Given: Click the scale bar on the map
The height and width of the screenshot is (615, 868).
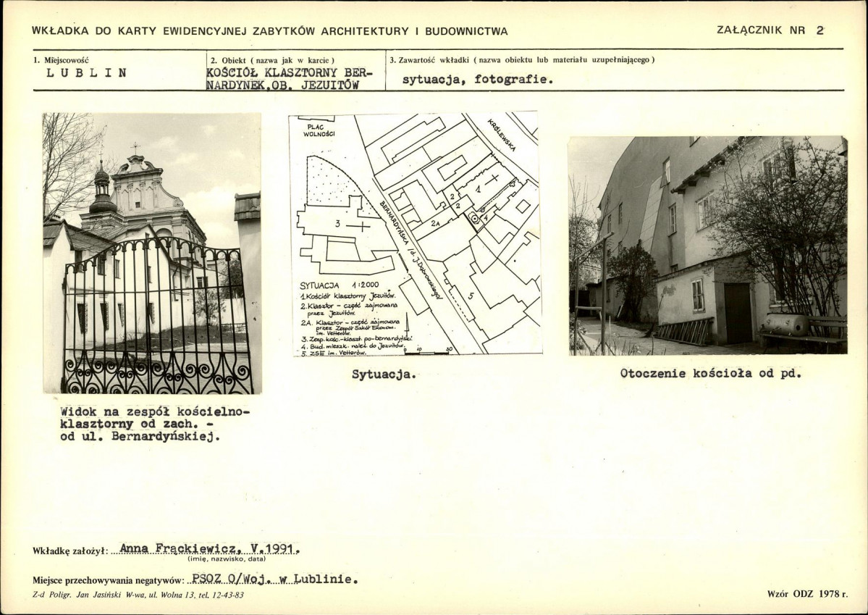Looking at the screenshot, I should [x=429, y=351].
